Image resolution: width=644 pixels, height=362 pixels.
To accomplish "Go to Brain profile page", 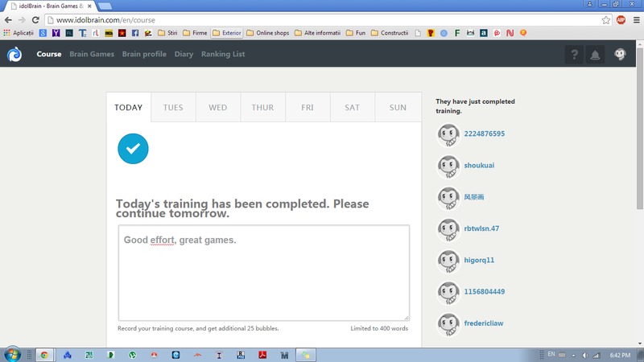I will (x=144, y=55).
